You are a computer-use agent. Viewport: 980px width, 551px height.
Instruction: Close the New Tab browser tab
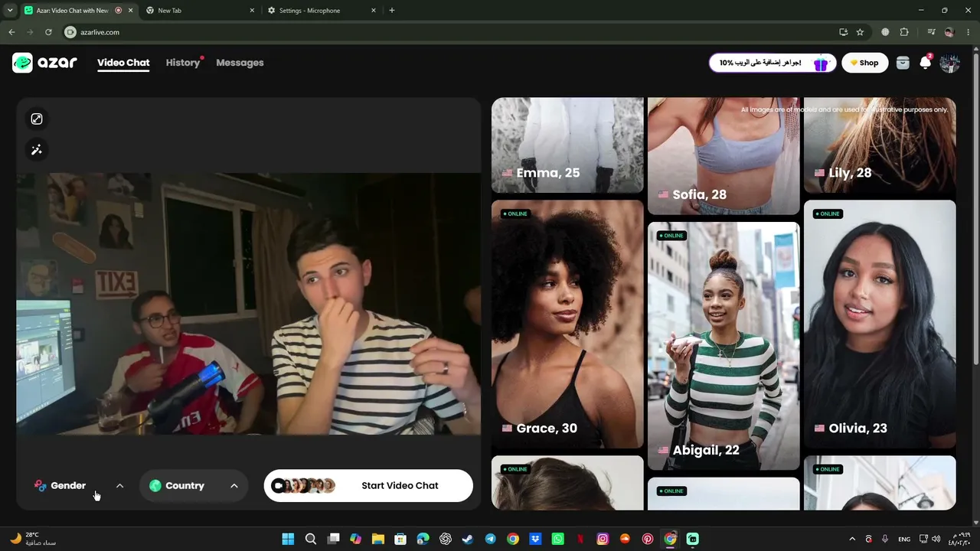pos(252,11)
